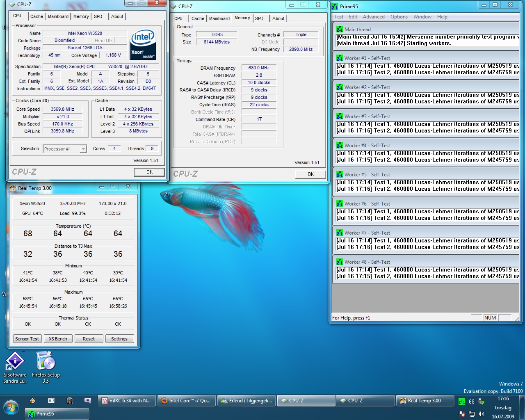
Task: Open the Edit menu in Prime95
Action: click(353, 17)
